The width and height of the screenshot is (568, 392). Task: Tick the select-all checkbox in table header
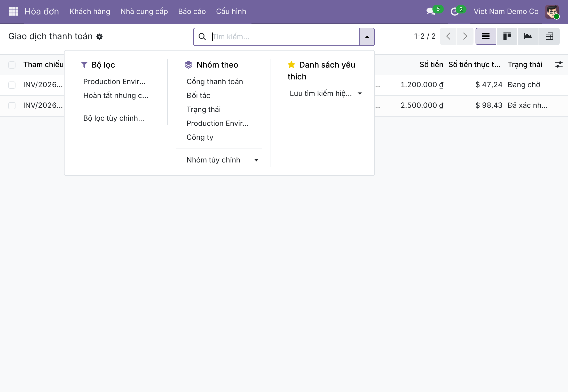pyautogui.click(x=12, y=65)
